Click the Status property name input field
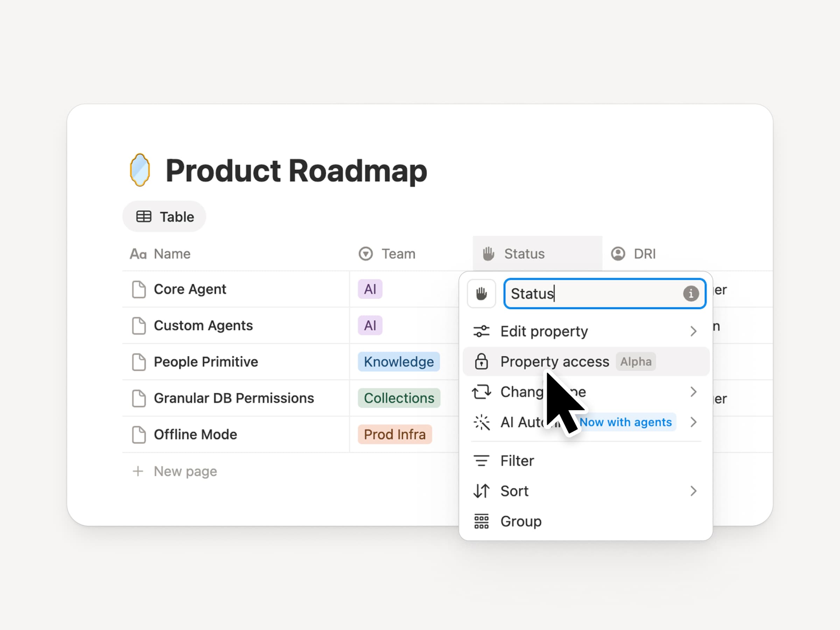The width and height of the screenshot is (840, 630). point(604,294)
